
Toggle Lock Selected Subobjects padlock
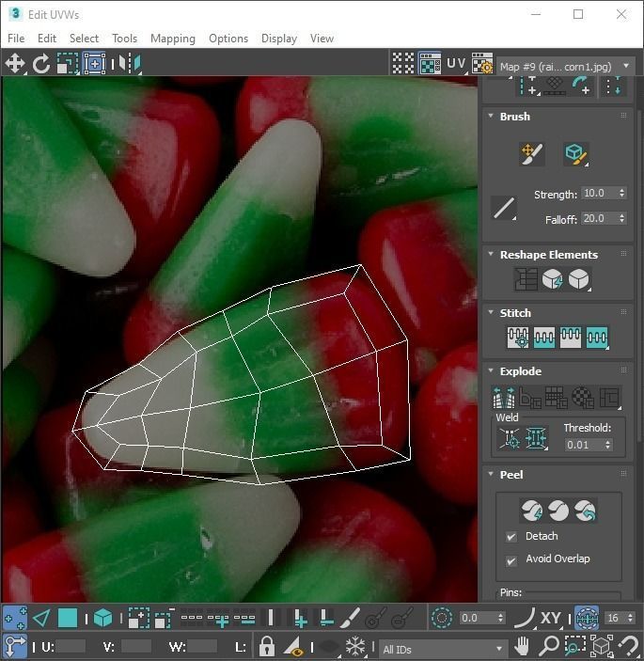click(x=266, y=646)
